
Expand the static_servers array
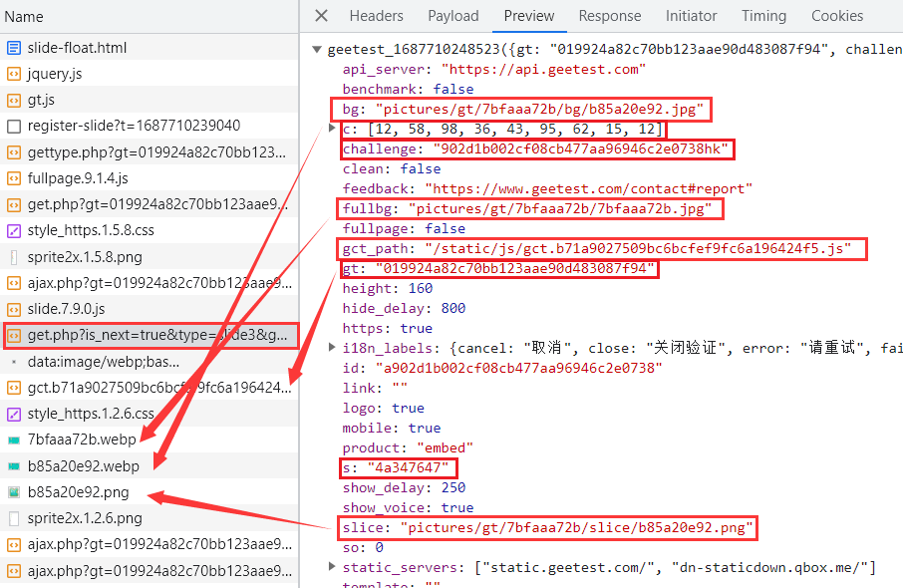pos(333,567)
